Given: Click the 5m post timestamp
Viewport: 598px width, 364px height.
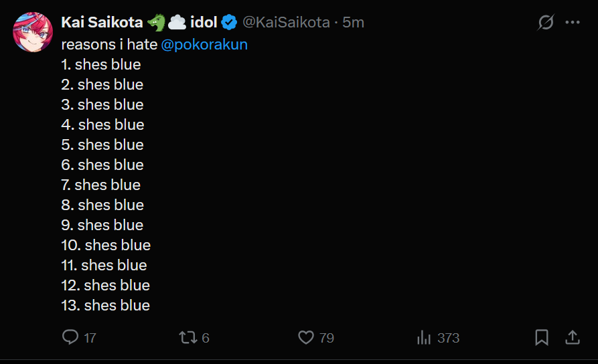Looking at the screenshot, I should point(353,23).
